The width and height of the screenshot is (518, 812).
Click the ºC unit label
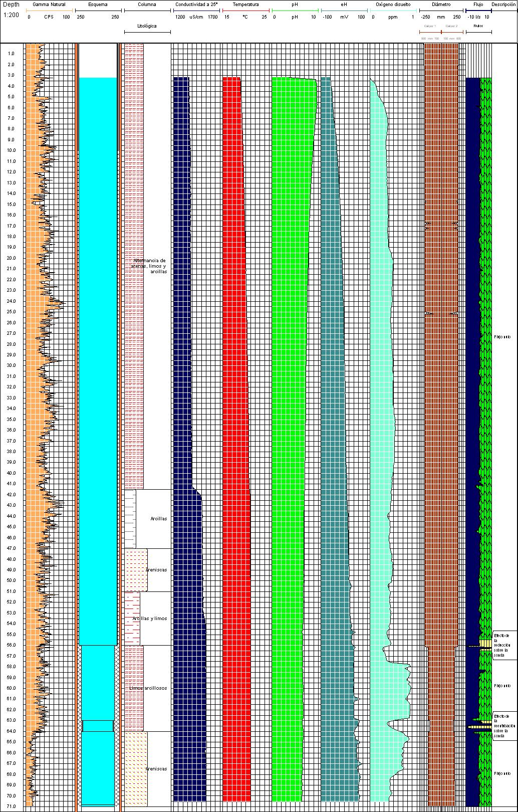click(245, 17)
